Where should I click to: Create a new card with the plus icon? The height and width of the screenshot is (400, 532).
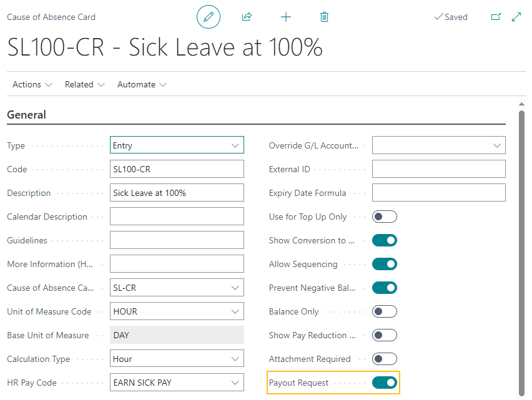286,17
